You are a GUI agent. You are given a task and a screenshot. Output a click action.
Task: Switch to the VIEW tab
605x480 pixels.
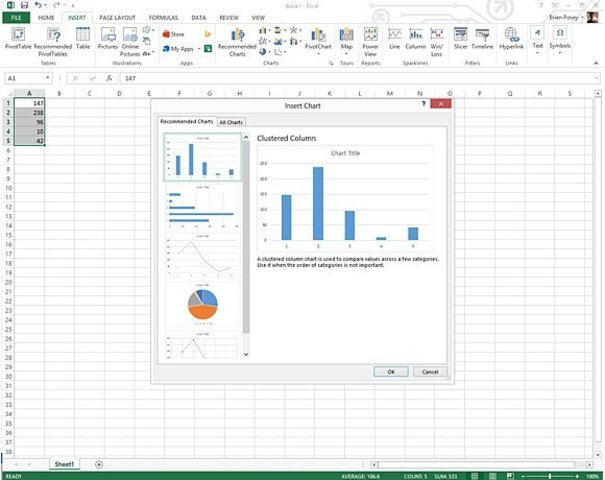click(x=258, y=18)
